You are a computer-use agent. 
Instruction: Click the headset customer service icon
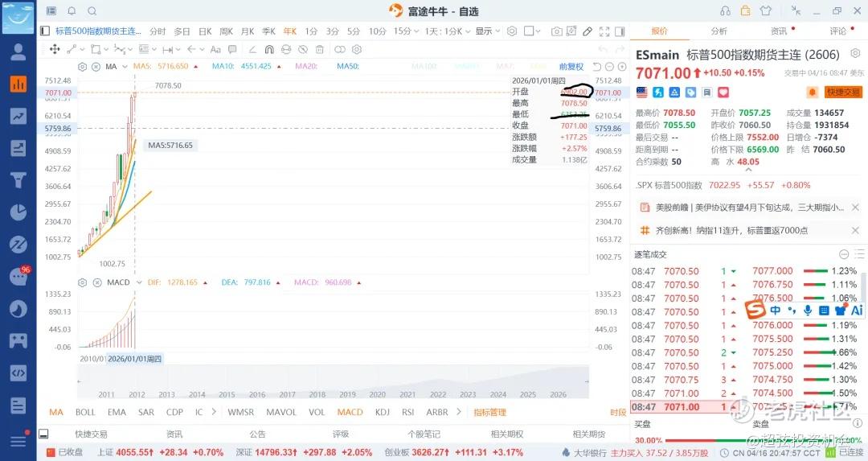point(725,11)
